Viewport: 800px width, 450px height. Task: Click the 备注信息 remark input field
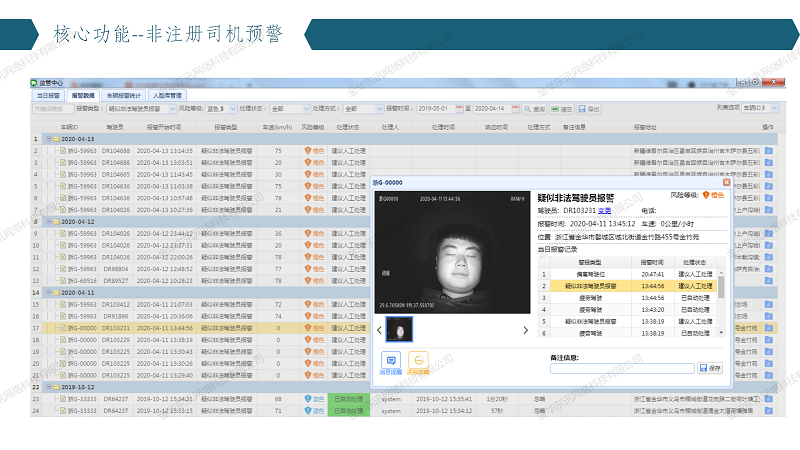[x=622, y=368]
